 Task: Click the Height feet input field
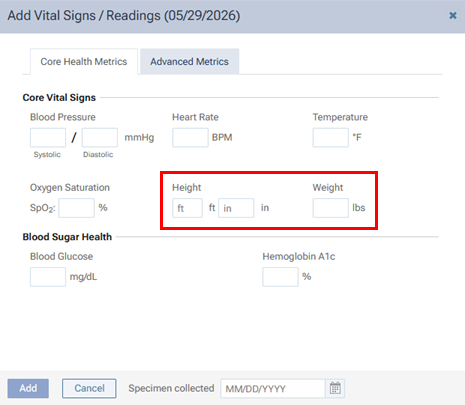click(187, 208)
